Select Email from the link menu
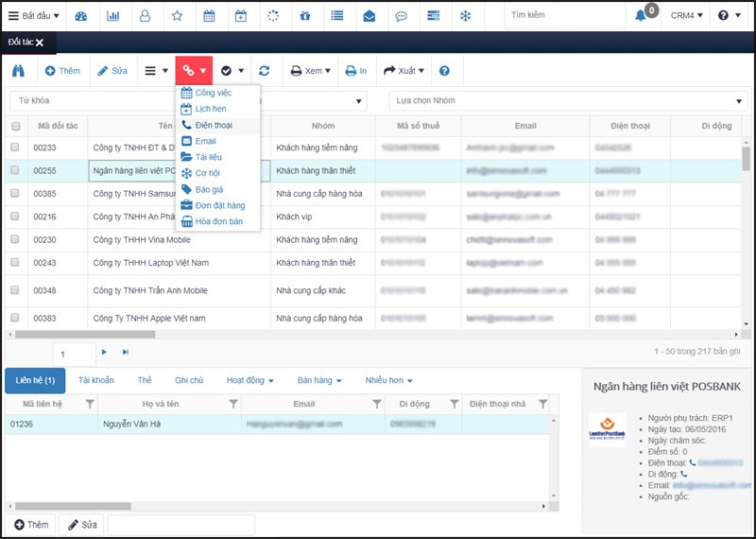 pyautogui.click(x=218, y=142)
